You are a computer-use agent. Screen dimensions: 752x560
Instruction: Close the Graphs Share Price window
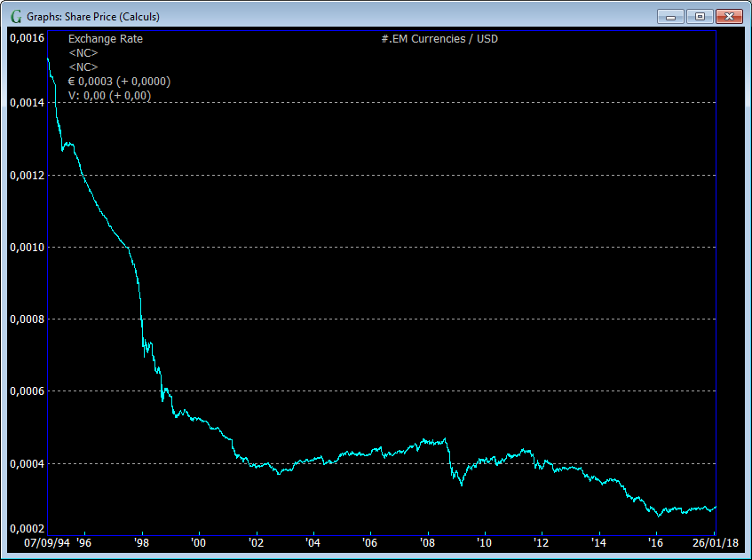tap(729, 17)
